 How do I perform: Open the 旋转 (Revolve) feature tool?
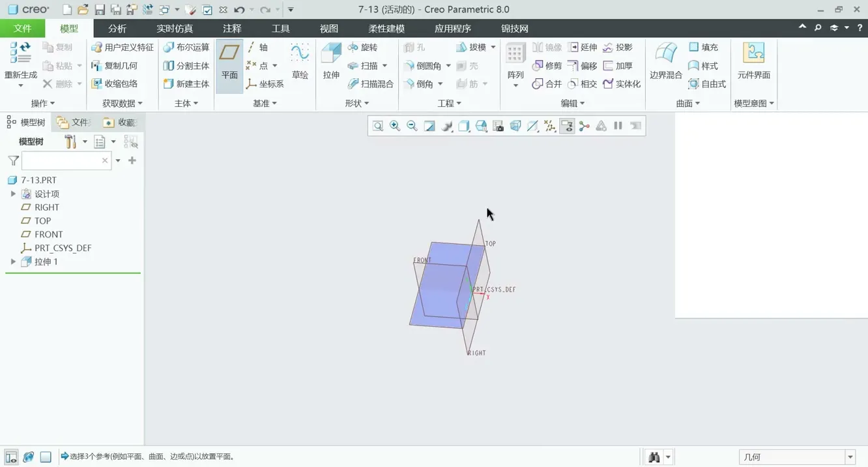[x=362, y=48]
